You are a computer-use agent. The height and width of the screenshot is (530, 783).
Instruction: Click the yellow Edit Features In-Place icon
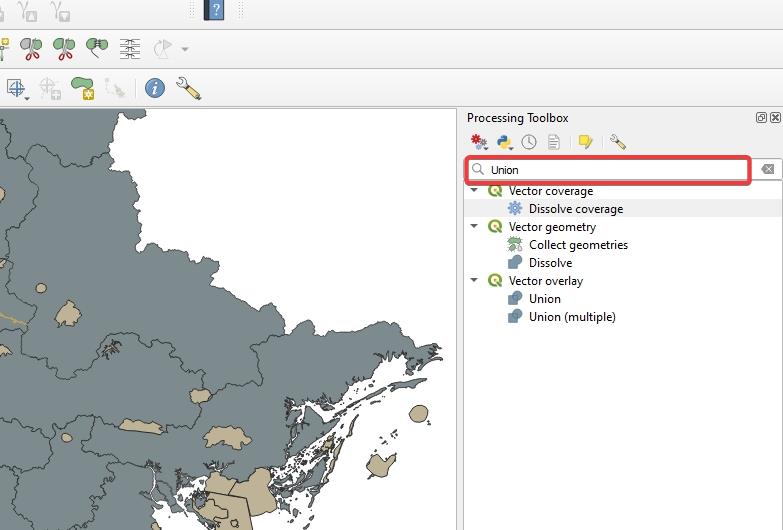pos(585,143)
